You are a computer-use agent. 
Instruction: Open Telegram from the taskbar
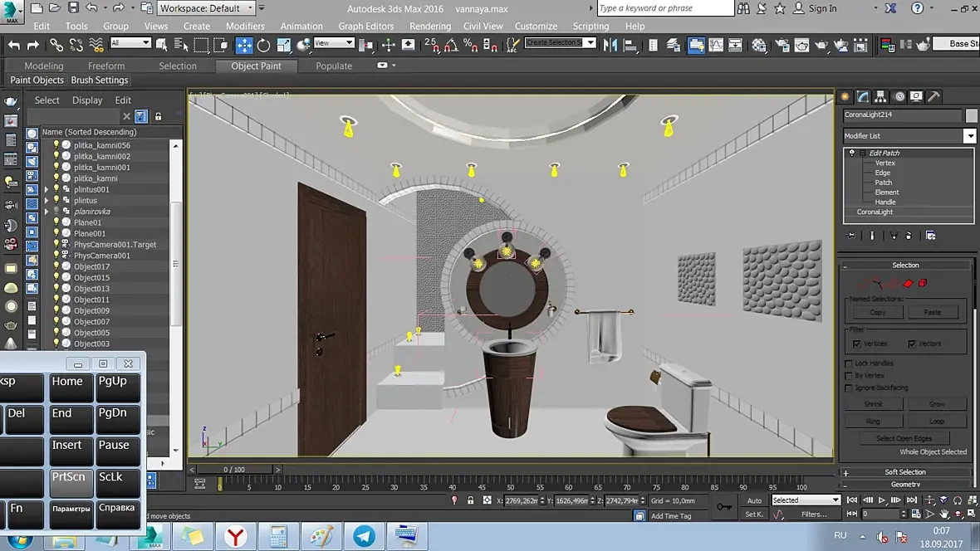[x=364, y=536]
